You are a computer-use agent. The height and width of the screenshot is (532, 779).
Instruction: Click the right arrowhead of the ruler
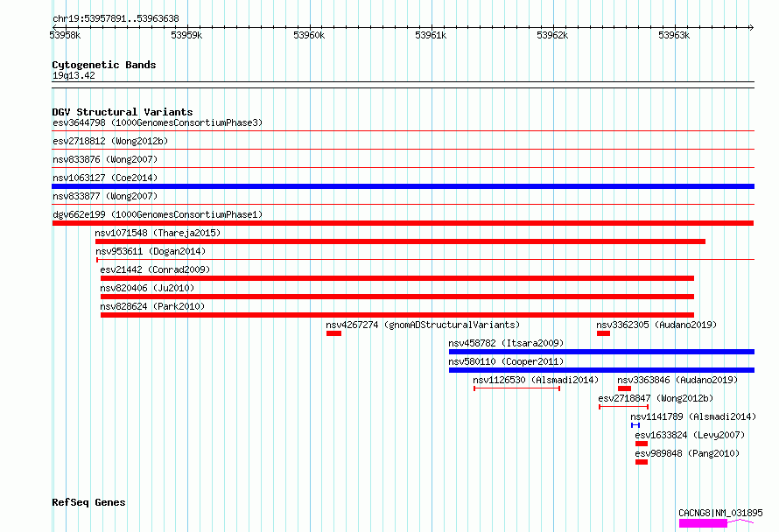[x=752, y=27]
